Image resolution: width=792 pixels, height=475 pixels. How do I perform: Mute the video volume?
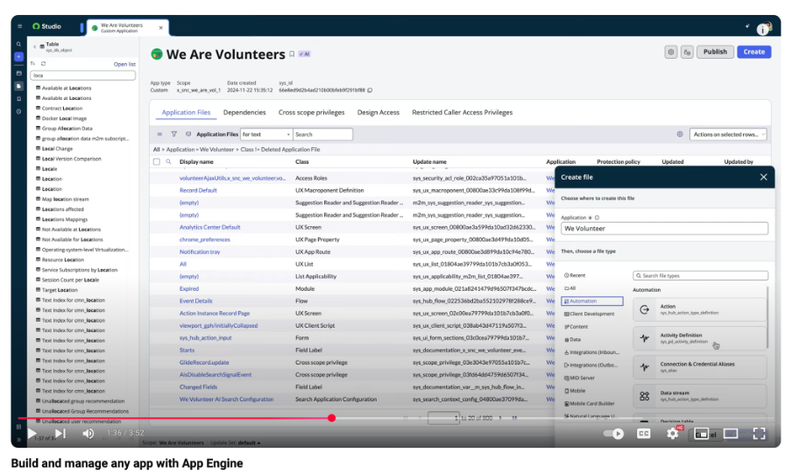(88, 434)
